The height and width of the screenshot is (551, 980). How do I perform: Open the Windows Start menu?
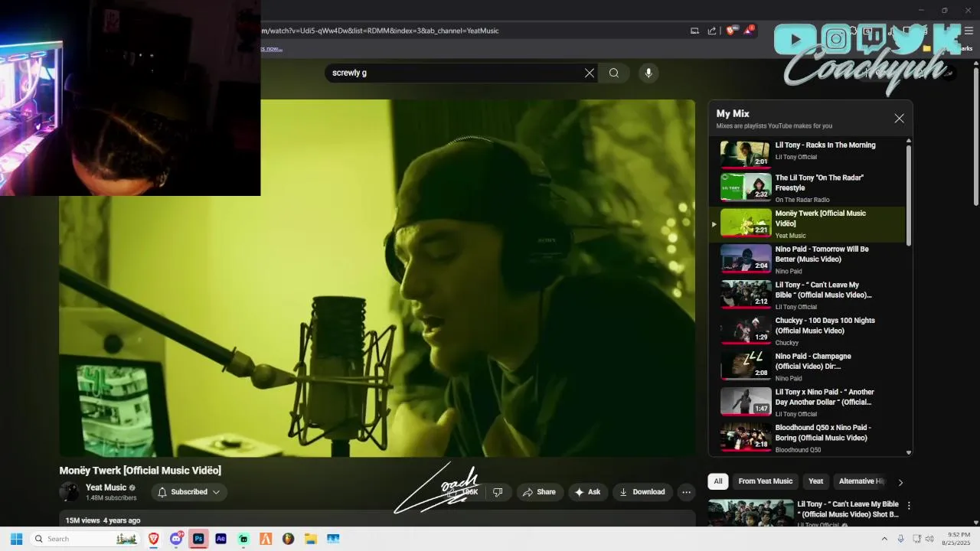tap(16, 539)
